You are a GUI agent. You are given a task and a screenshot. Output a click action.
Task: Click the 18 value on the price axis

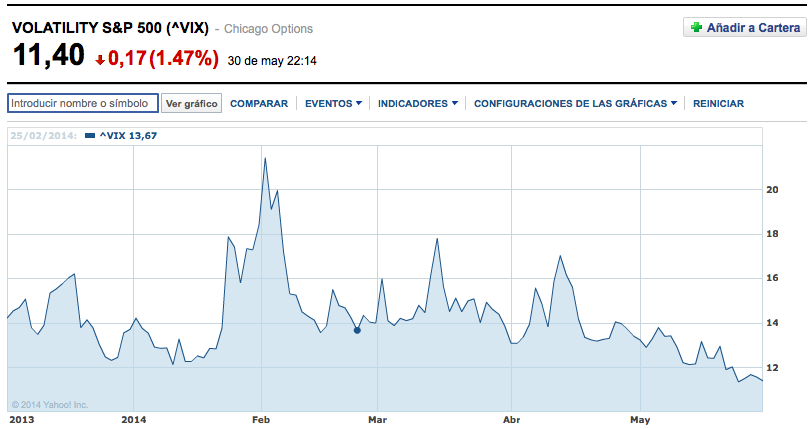coord(772,234)
